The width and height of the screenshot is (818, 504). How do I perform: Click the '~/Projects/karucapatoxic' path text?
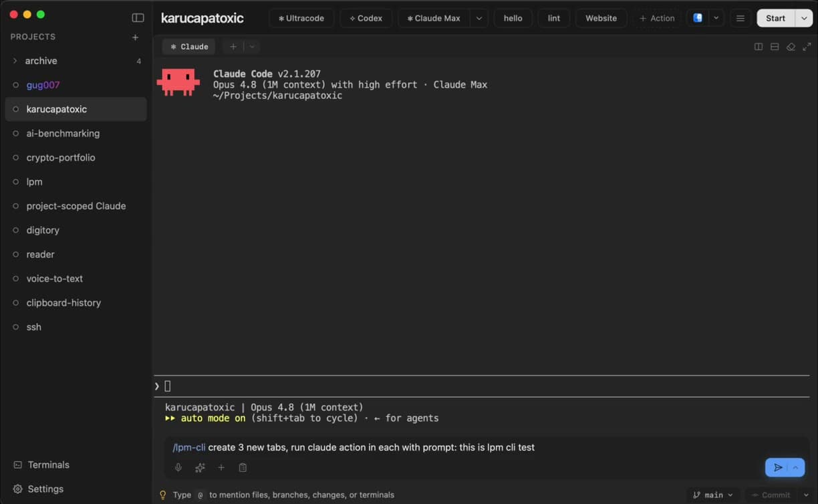pyautogui.click(x=277, y=96)
